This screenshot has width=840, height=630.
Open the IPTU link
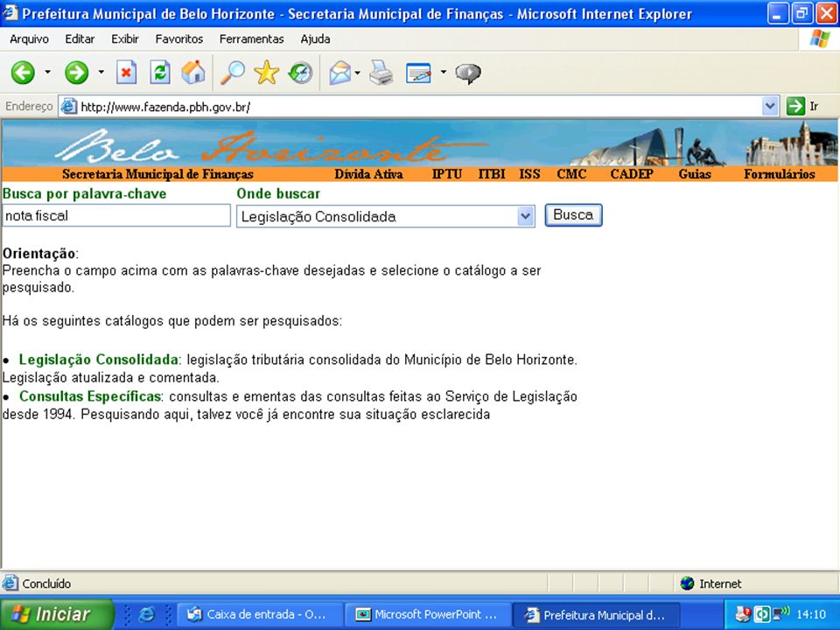tap(447, 174)
